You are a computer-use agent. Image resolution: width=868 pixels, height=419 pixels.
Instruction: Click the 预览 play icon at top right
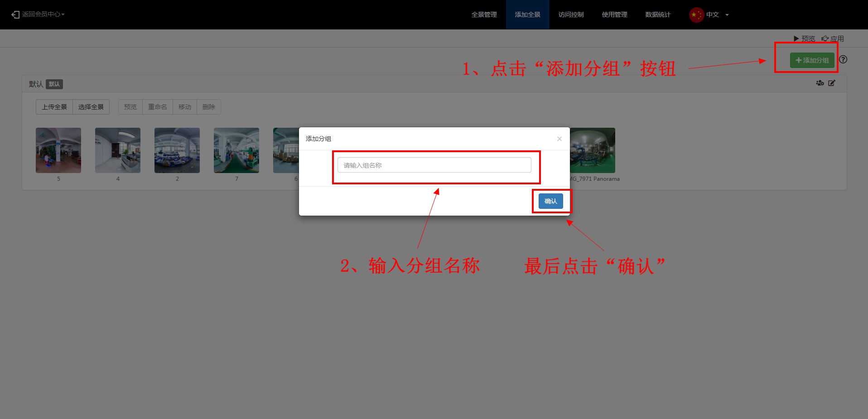coord(796,39)
